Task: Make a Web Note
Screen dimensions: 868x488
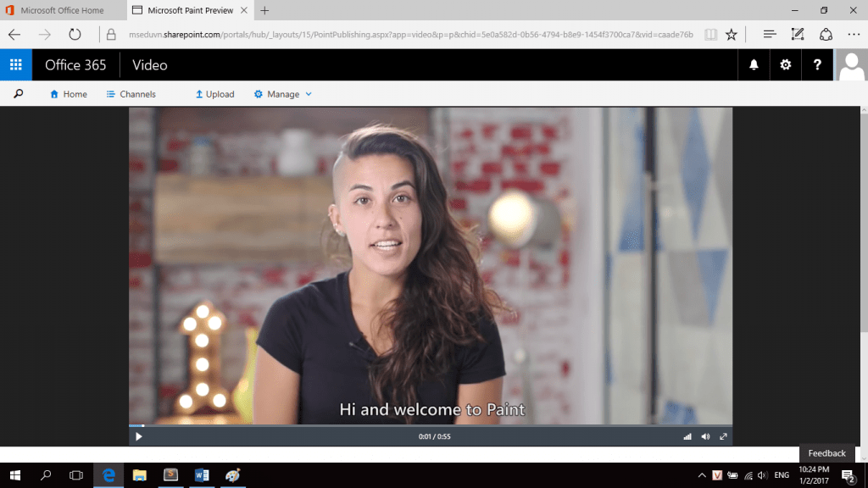Action: coord(797,34)
